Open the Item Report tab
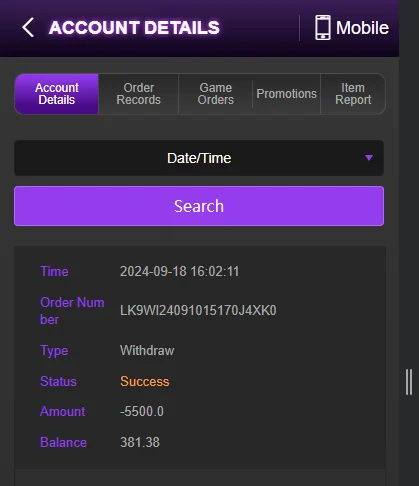 [353, 94]
